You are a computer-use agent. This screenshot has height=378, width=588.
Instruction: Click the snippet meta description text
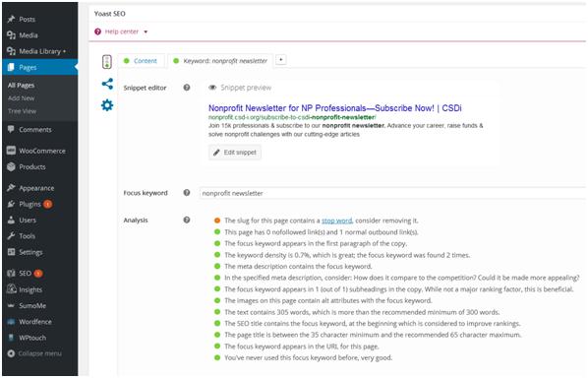[345, 130]
